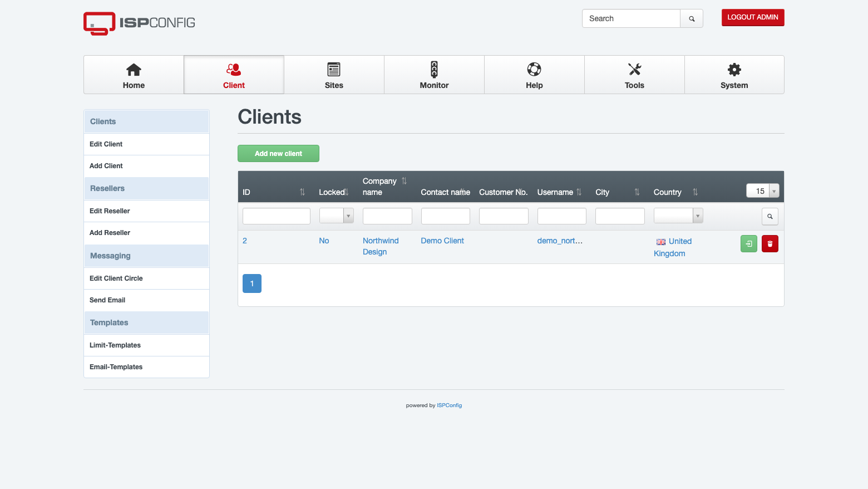Select Send Email in the sidebar
The image size is (868, 489).
pos(146,300)
